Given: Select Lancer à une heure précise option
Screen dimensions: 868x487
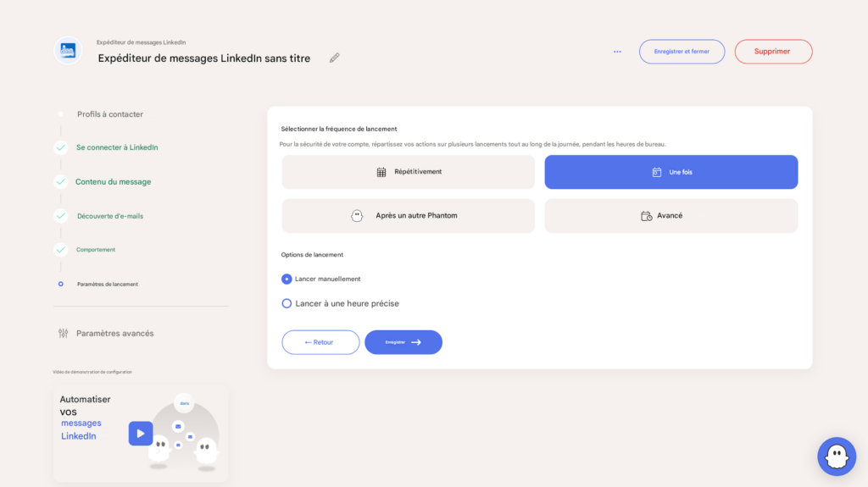Looking at the screenshot, I should (x=287, y=303).
